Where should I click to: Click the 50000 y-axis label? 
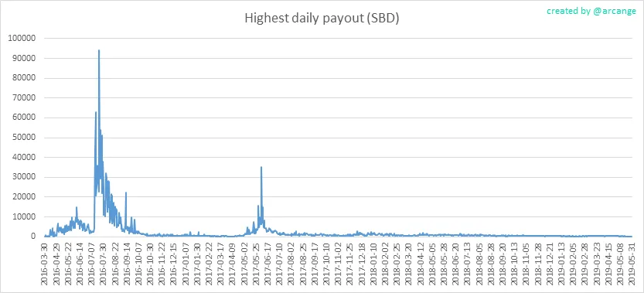24,138
